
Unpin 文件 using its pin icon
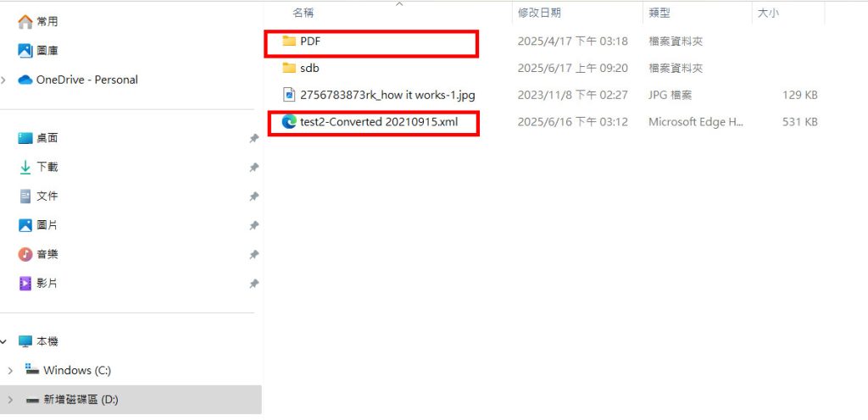[x=253, y=196]
